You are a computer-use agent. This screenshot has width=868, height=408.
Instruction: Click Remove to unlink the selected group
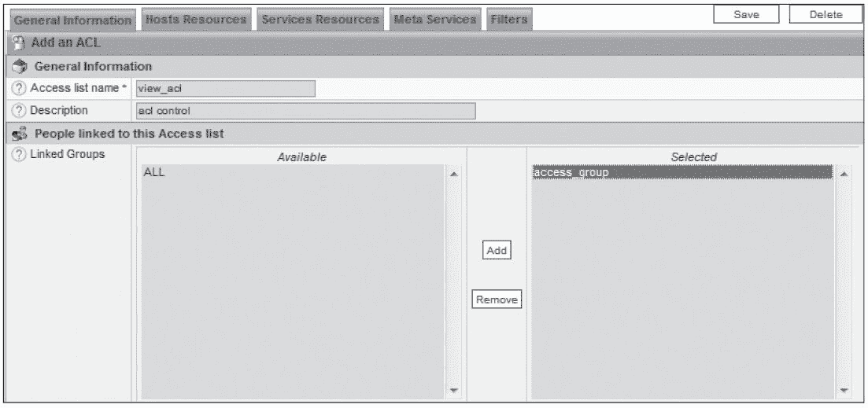point(496,300)
